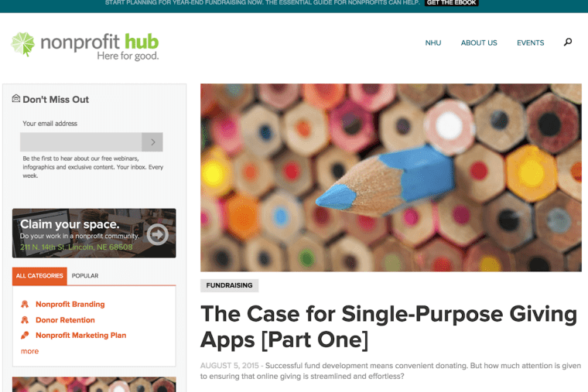Focus the email address input field
This screenshot has width=588, height=392.
(81, 142)
